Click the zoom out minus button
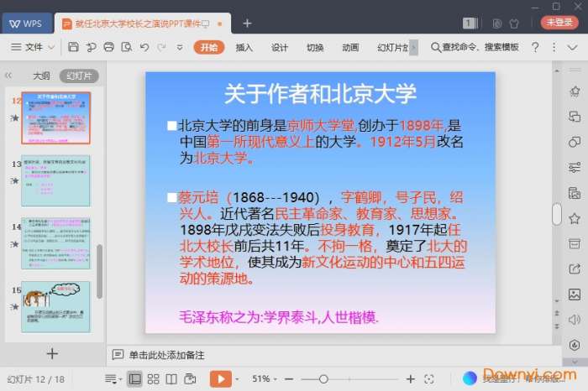This screenshot has width=588, height=391. pos(289,379)
